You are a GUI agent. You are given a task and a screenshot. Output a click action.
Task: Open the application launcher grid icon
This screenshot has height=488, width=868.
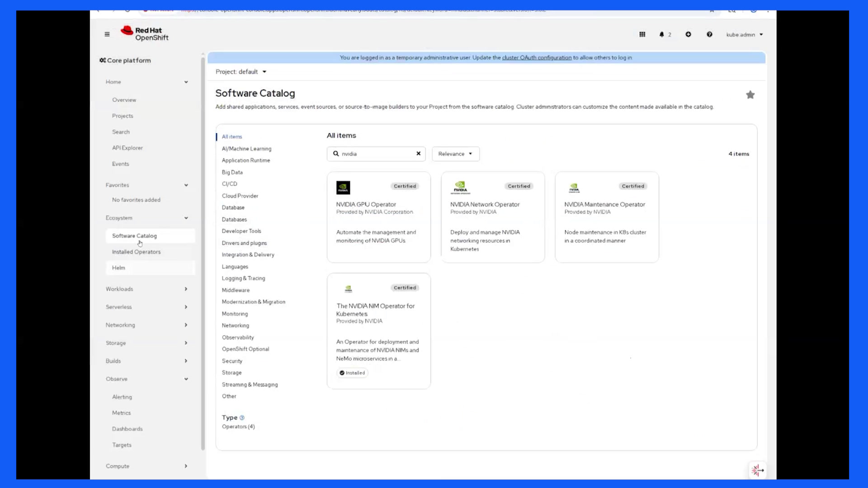tap(642, 34)
